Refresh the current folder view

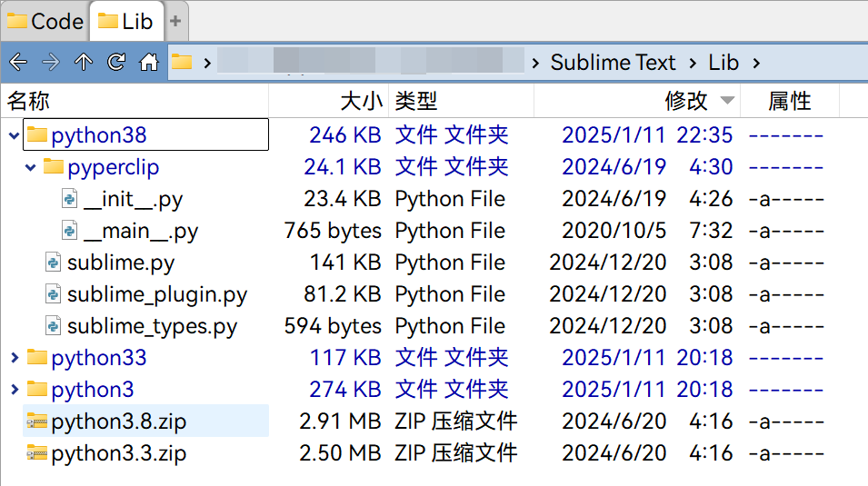point(116,62)
